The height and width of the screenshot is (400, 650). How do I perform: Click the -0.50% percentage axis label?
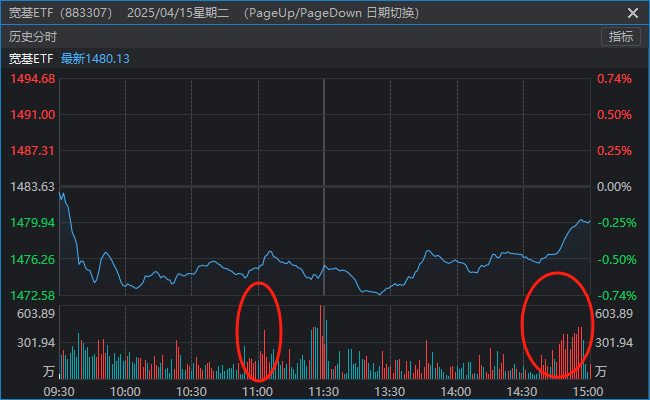(x=614, y=260)
